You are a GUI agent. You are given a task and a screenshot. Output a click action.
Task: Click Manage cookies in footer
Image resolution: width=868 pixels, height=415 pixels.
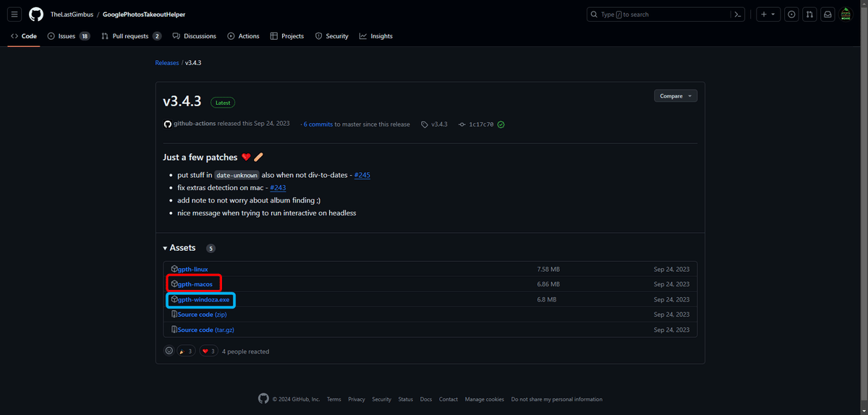485,399
